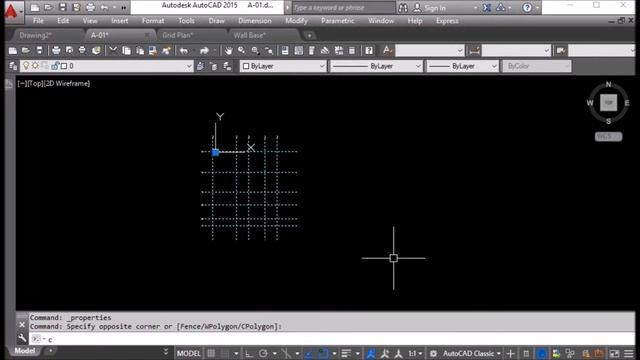The image size is (640, 360).
Task: Click the Save icon in quick access toolbar
Action: [62, 7]
